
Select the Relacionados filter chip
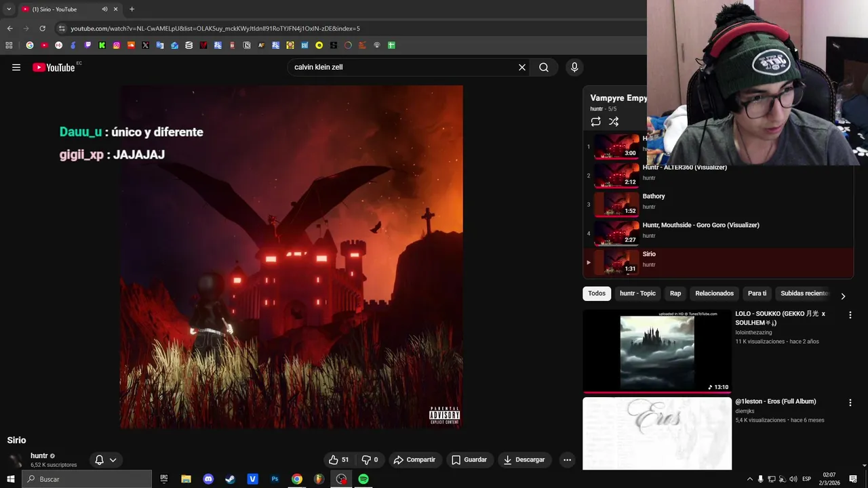coord(714,293)
